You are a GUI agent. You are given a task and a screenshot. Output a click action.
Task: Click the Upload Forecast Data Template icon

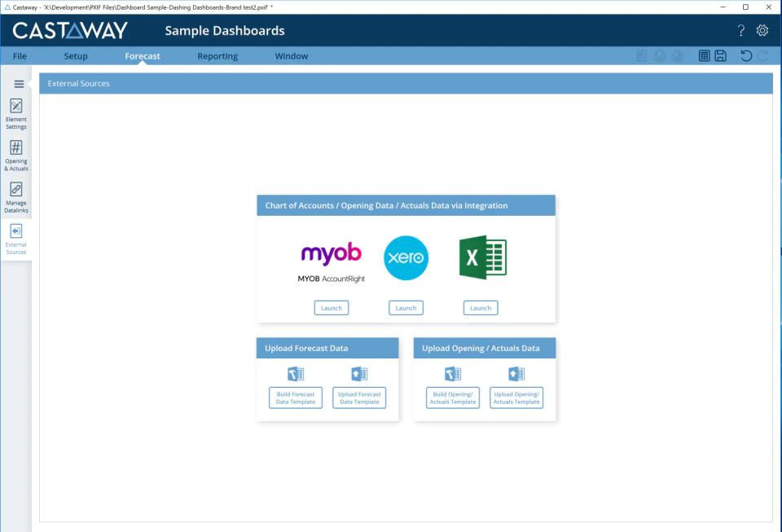pos(359,373)
